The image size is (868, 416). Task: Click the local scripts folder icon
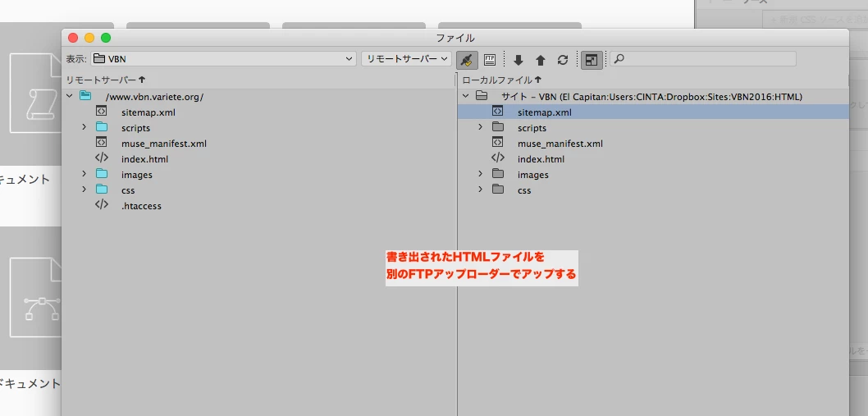498,126
